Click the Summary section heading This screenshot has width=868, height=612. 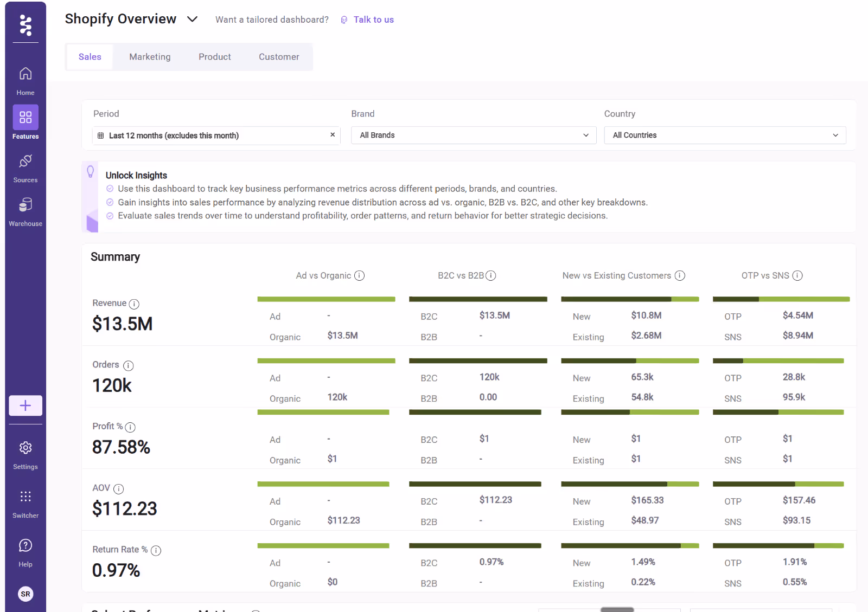point(115,257)
